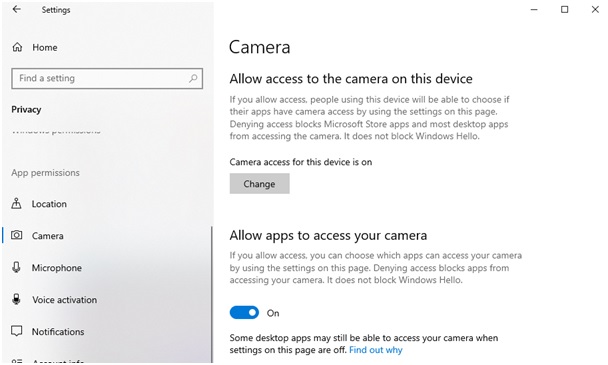Select Location in App permissions
This screenshot has height=365, width=608.
pos(49,204)
